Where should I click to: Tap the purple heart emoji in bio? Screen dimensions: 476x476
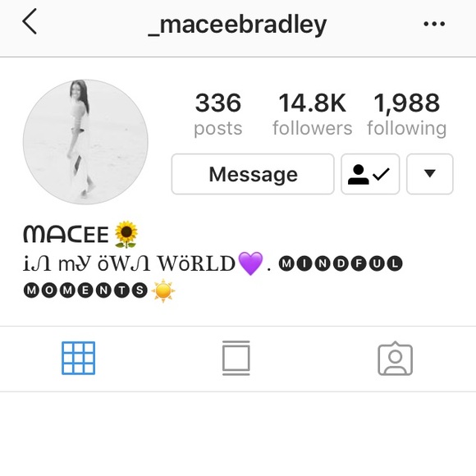[x=250, y=263]
